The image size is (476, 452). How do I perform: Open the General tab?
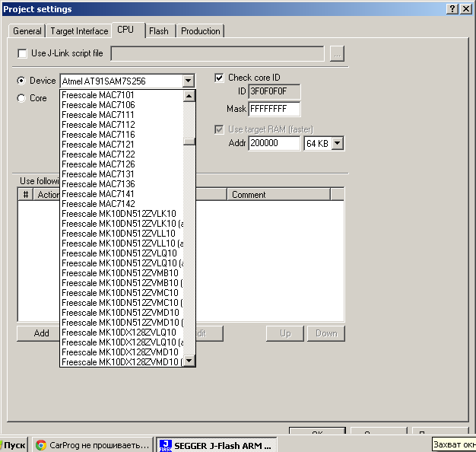click(27, 31)
